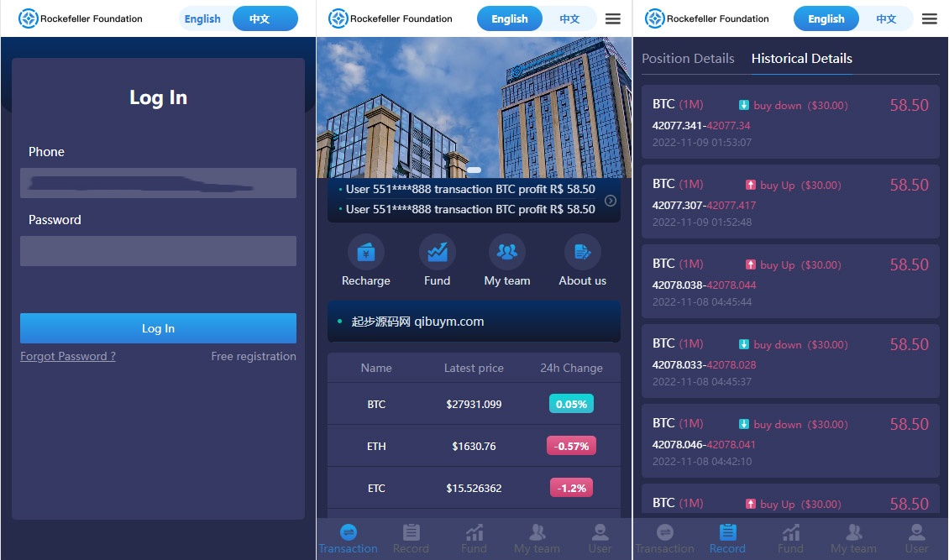The height and width of the screenshot is (560, 949).
Task: Select the Historical Details tab
Action: click(801, 59)
